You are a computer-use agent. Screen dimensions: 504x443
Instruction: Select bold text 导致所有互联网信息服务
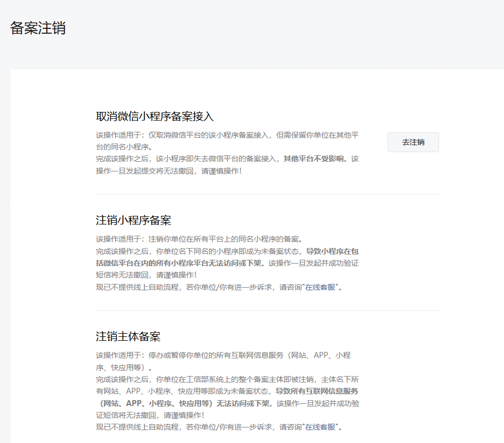317,392
